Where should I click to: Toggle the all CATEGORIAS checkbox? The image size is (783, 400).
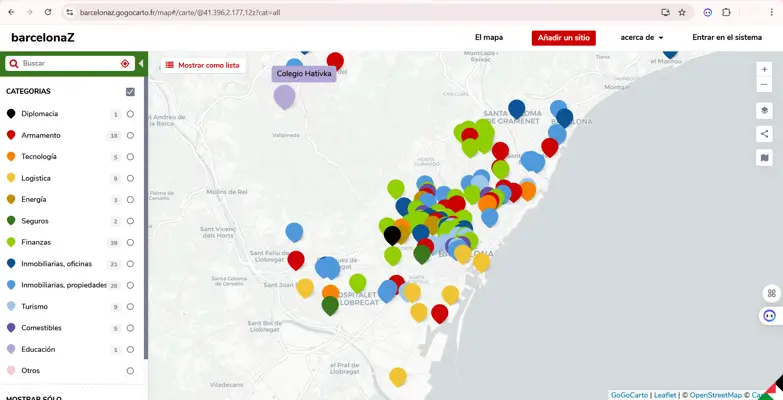[x=130, y=92]
